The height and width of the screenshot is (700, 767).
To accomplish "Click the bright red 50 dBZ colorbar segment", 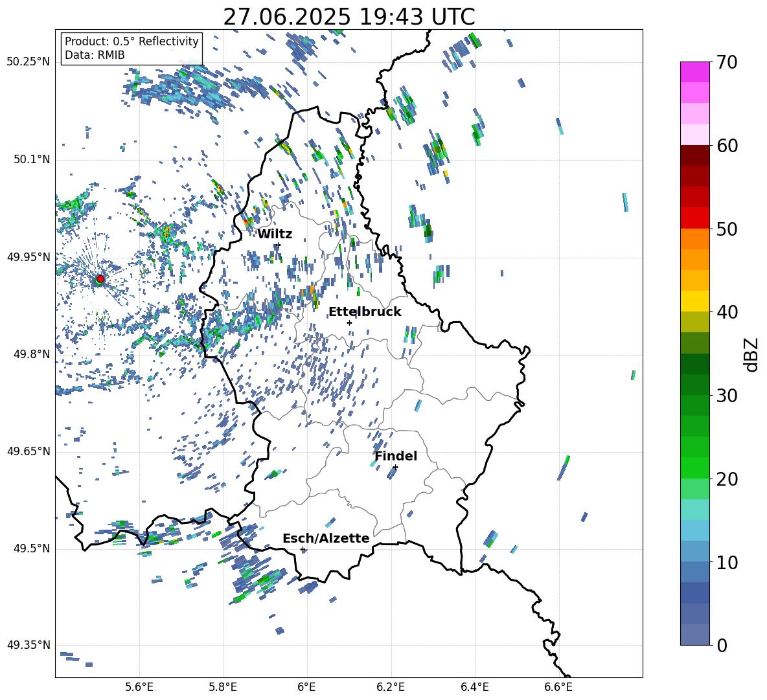I will pos(694,218).
